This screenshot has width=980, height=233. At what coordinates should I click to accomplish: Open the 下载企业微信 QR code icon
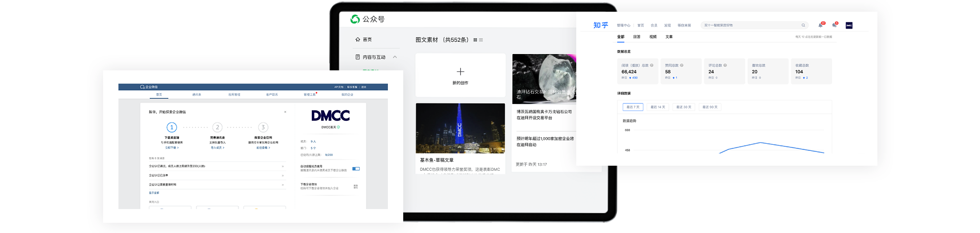[x=356, y=187]
